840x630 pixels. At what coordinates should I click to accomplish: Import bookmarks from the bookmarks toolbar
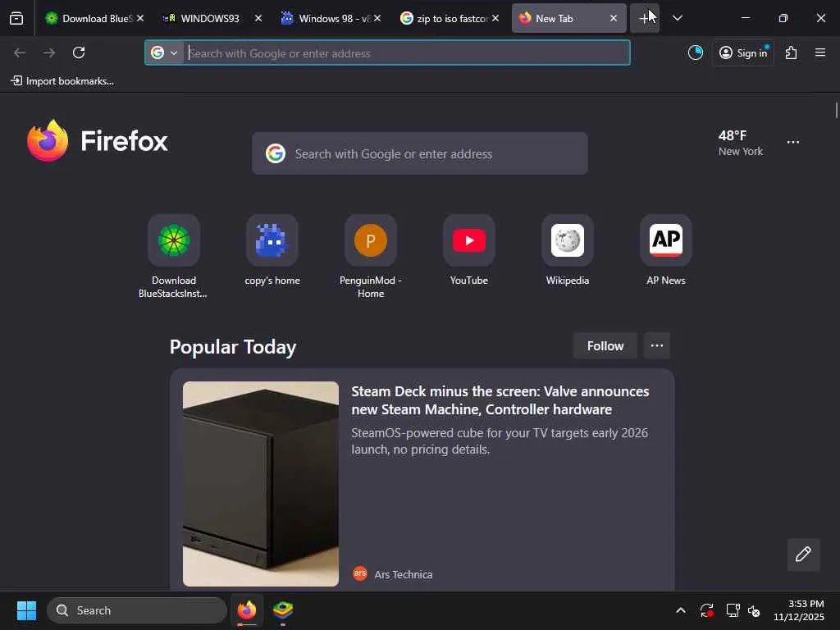(x=62, y=81)
